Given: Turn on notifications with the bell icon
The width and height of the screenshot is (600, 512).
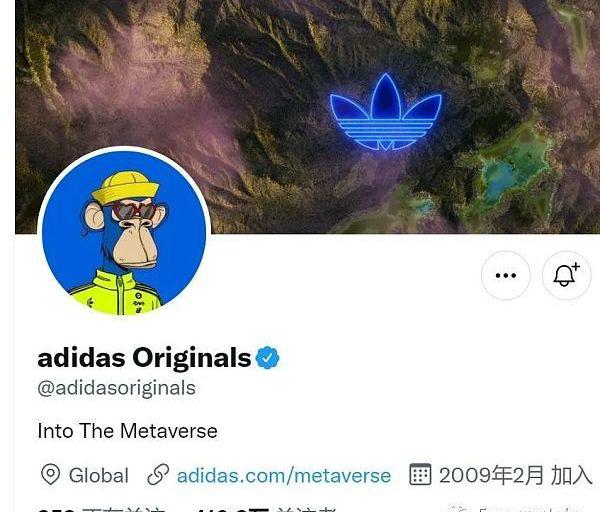Looking at the screenshot, I should (x=566, y=275).
